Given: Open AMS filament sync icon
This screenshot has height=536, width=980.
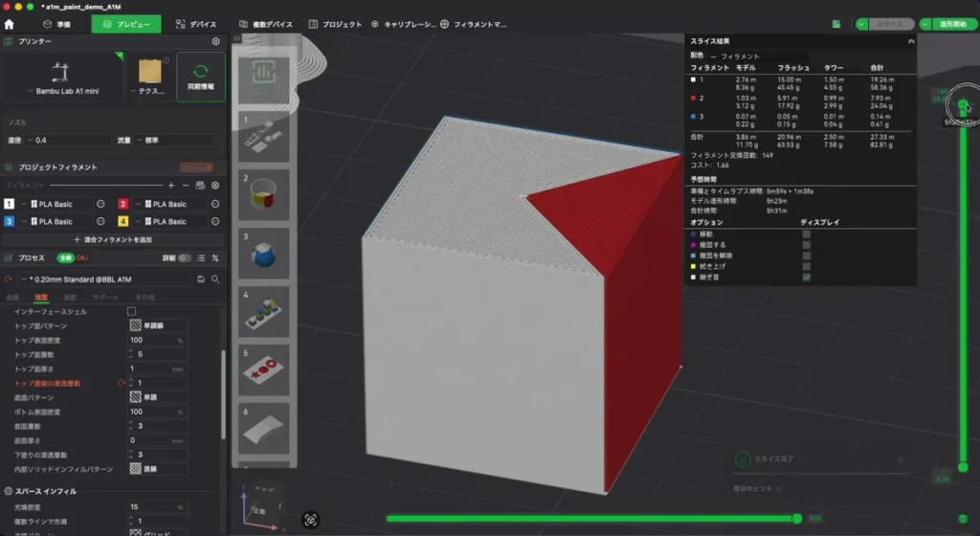Looking at the screenshot, I should (x=200, y=186).
